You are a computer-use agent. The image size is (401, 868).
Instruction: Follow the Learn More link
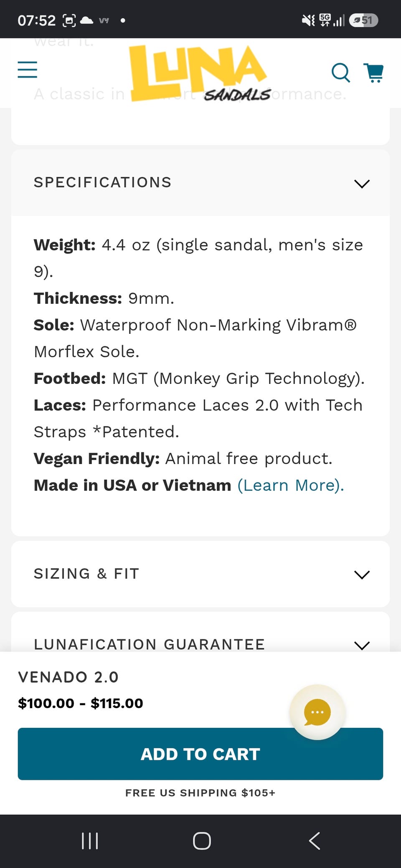point(291,485)
